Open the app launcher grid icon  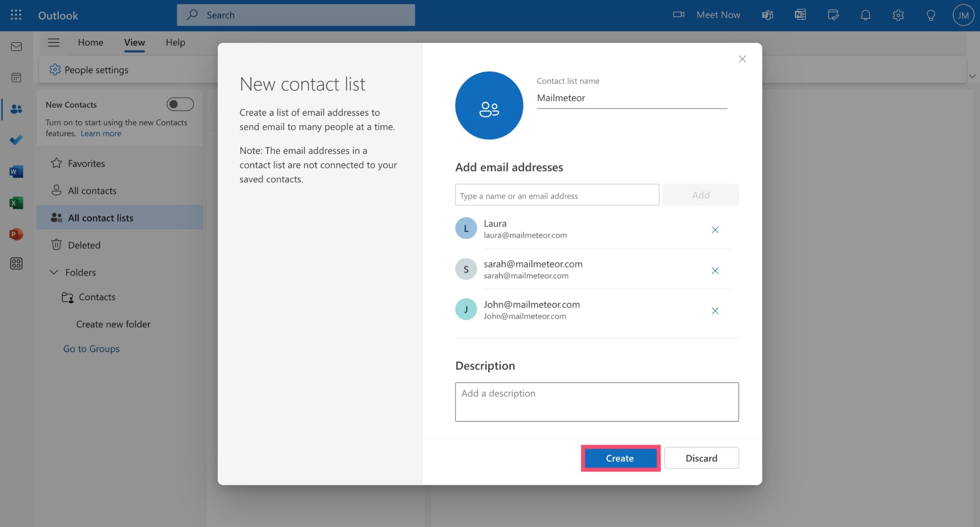point(16,15)
